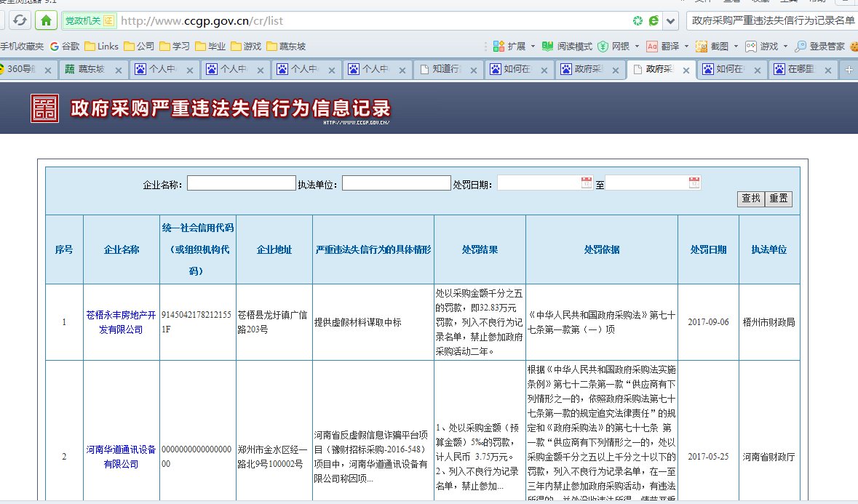858x504 pixels.
Task: Open the 翻译 dropdown arrow
Action: [x=687, y=46]
